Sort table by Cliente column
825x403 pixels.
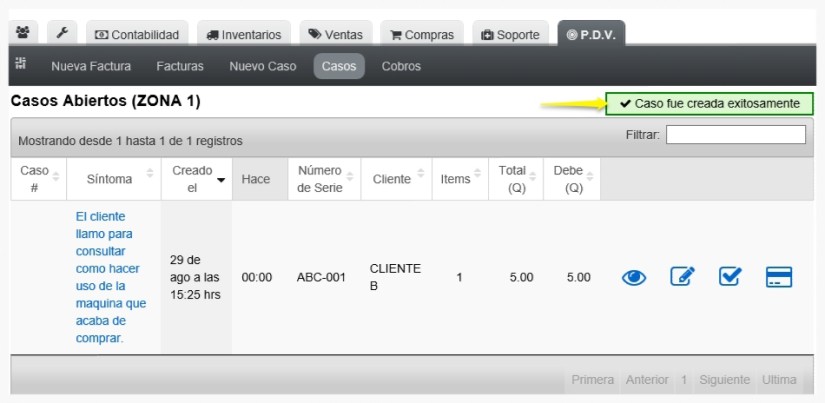tap(396, 179)
